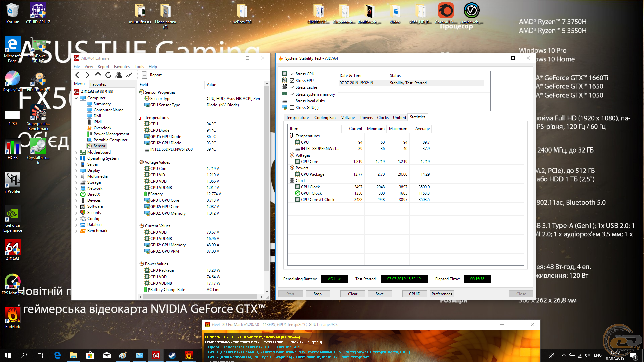Toggle the Stress FPU checkbox
644x362 pixels.
(x=292, y=81)
